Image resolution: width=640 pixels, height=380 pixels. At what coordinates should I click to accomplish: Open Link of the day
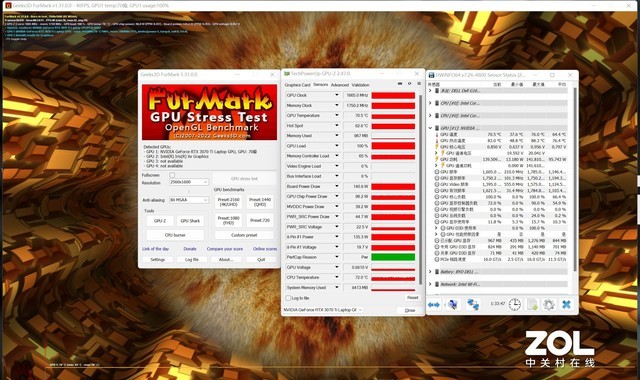coord(156,249)
